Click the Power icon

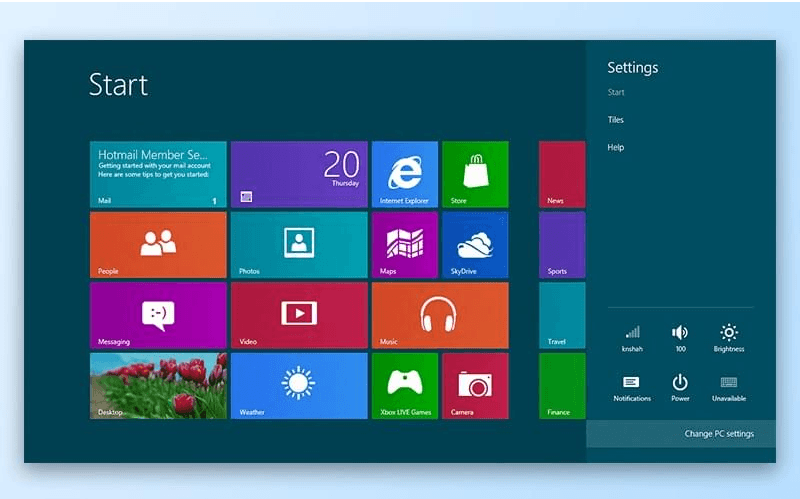(x=680, y=388)
